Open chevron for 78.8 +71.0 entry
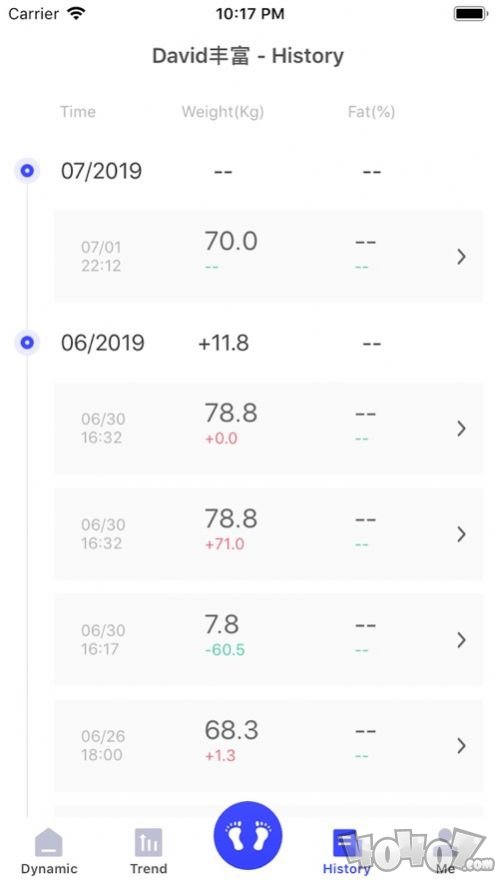 click(x=461, y=534)
